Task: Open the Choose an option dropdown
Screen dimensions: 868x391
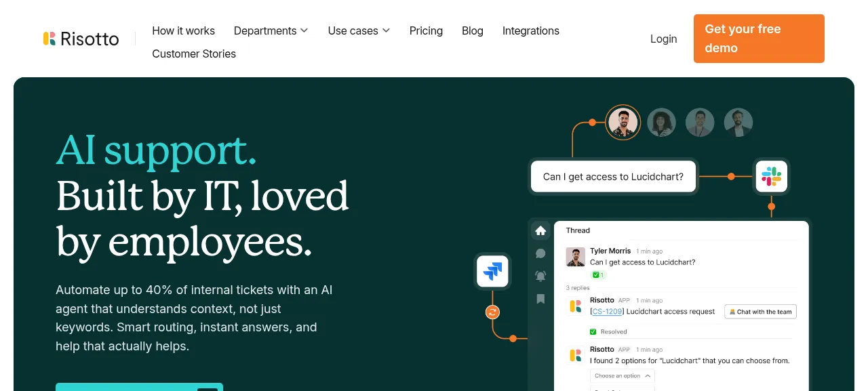Action: pyautogui.click(x=623, y=375)
